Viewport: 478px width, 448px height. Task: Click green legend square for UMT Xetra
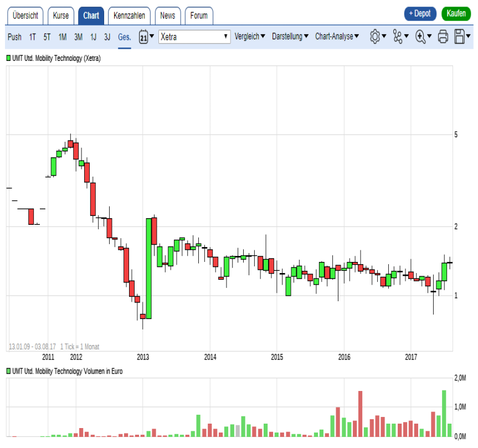tap(8, 58)
